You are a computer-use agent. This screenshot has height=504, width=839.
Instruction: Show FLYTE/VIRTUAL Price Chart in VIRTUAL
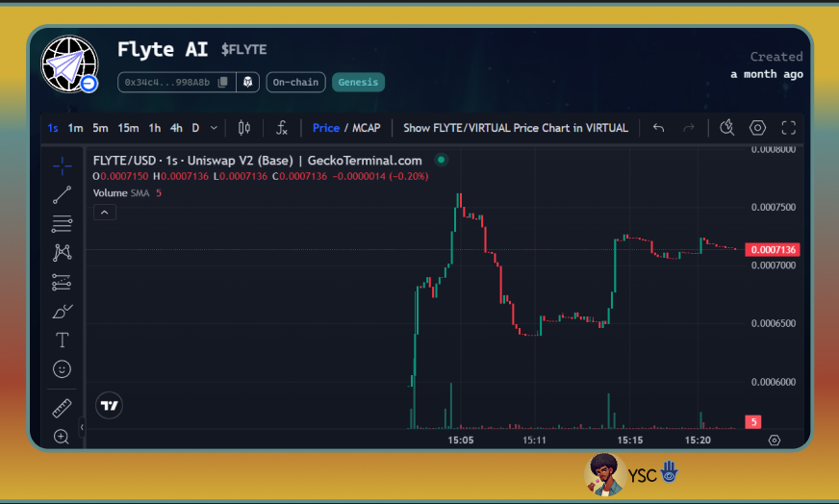(516, 128)
